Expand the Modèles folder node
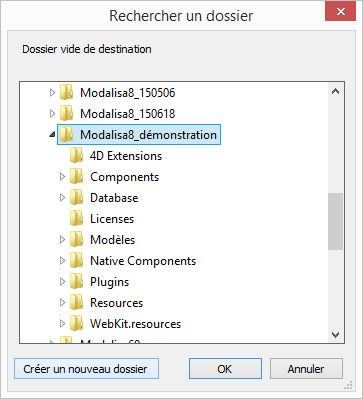 (x=62, y=240)
